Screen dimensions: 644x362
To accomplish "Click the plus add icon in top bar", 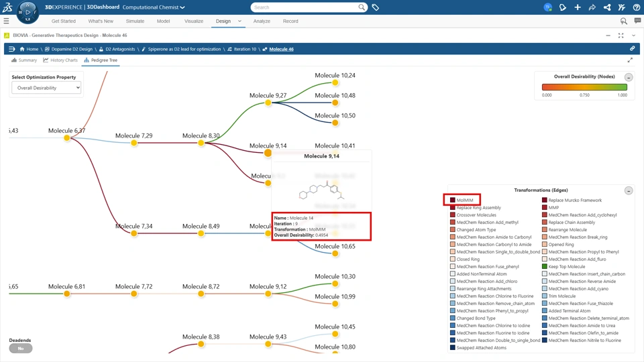I will [x=578, y=7].
